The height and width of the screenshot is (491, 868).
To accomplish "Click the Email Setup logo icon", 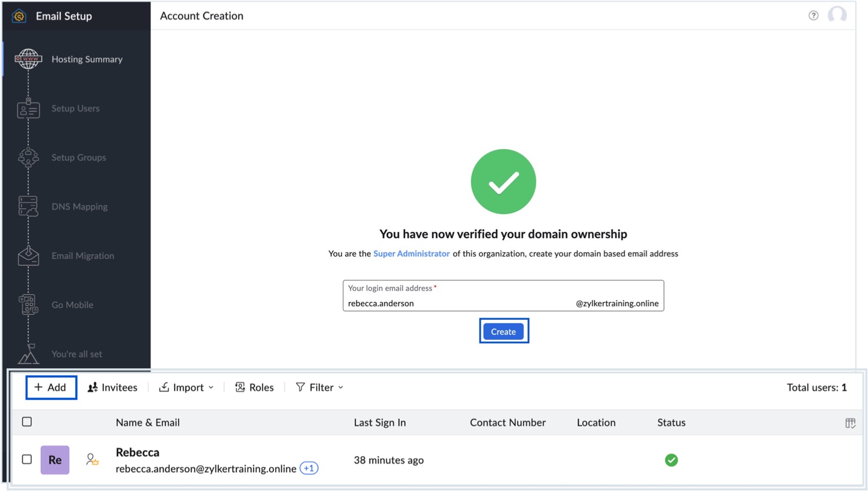I will (x=19, y=16).
